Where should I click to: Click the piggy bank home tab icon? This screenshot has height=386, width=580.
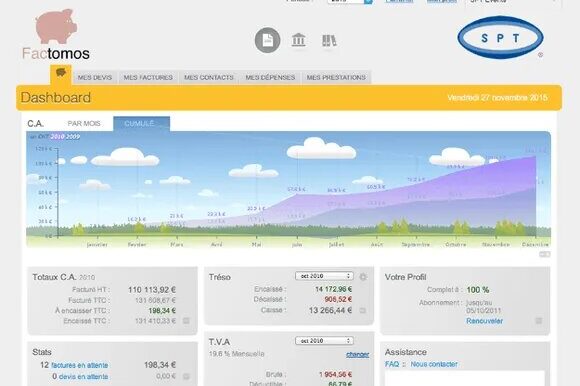pyautogui.click(x=61, y=72)
